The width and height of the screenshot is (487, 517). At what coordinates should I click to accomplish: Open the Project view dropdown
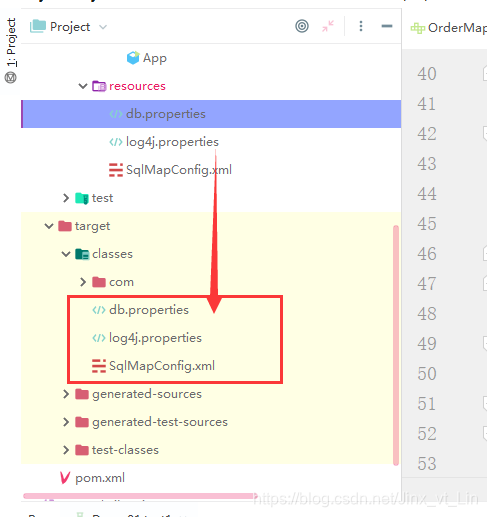103,27
